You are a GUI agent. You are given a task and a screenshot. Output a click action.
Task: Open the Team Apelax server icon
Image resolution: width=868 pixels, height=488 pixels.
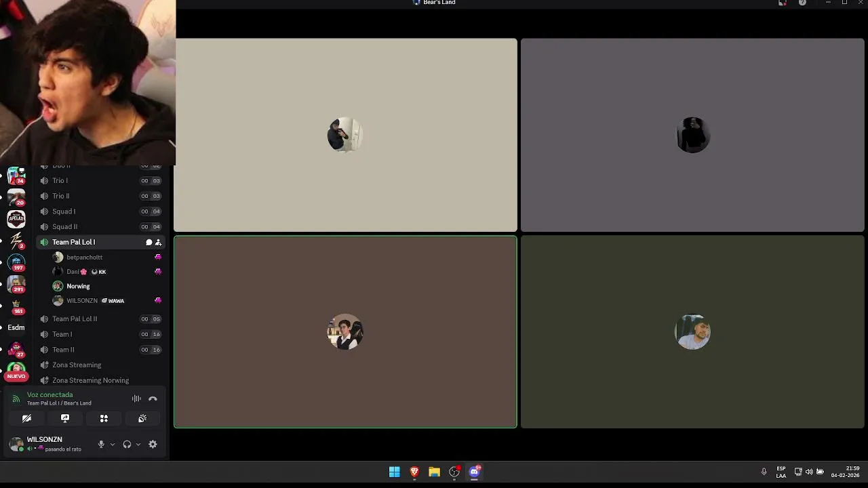[x=16, y=219]
